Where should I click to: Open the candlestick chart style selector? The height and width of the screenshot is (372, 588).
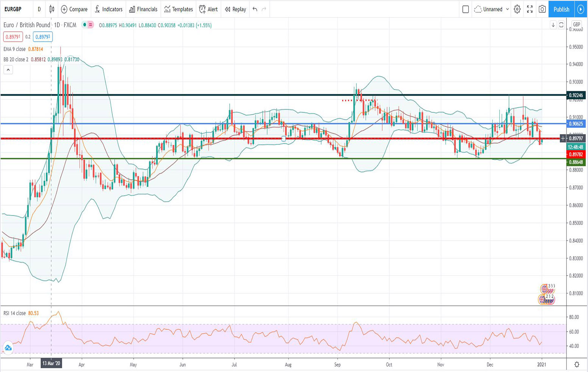click(52, 9)
